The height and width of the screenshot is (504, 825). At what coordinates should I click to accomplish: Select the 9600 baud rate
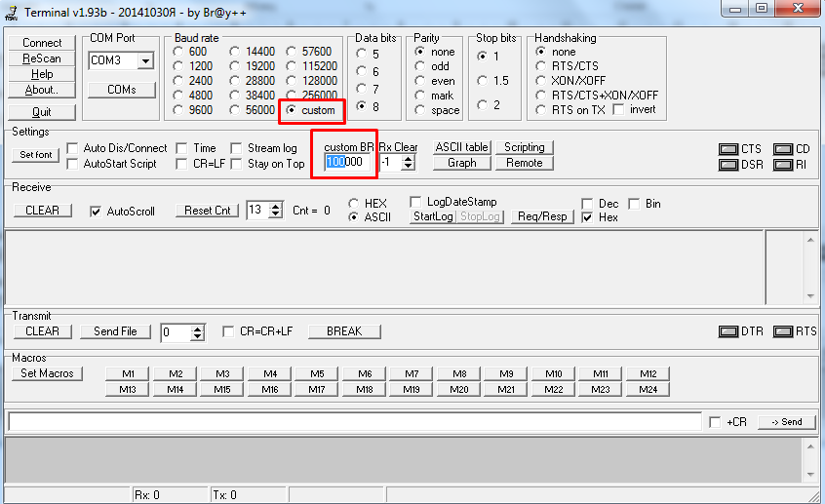click(178, 110)
